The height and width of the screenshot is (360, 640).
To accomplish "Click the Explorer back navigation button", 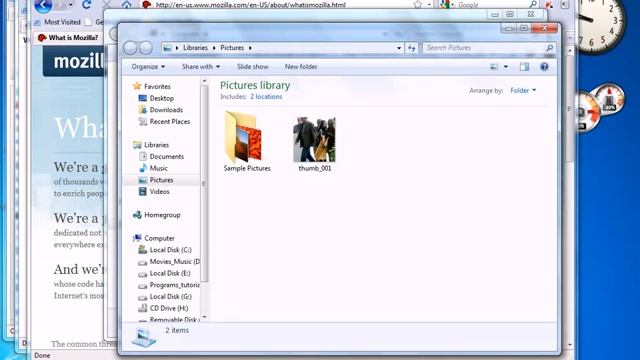I will pyautogui.click(x=130, y=48).
